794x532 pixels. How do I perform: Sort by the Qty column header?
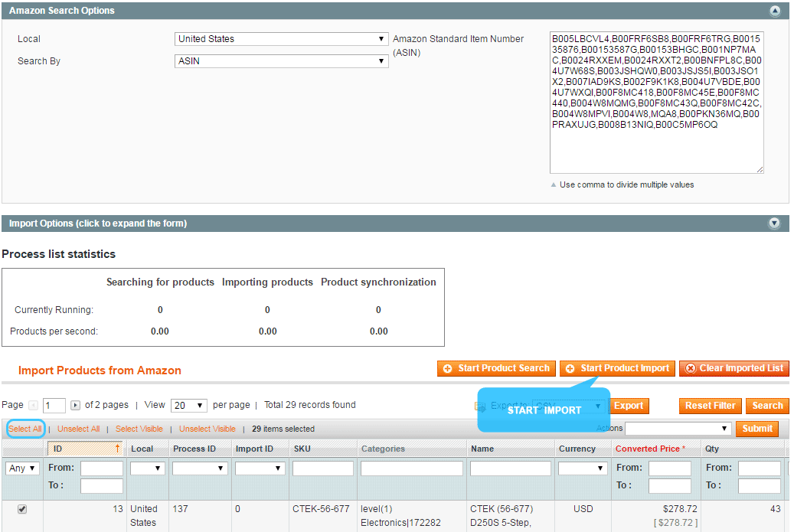coord(712,449)
